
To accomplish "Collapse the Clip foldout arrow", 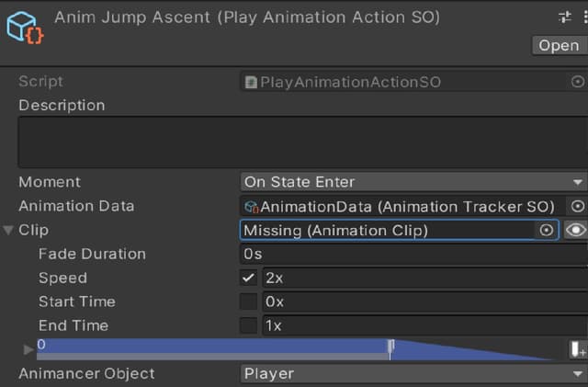I will click(9, 230).
